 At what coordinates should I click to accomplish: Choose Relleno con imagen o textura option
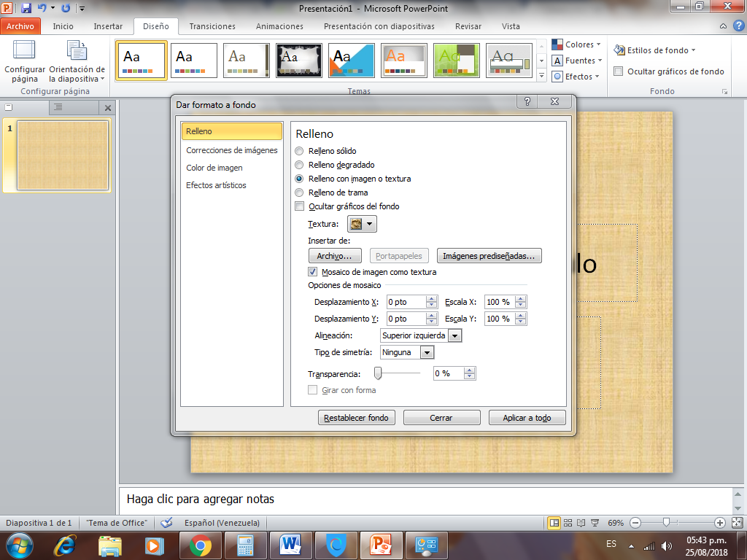(299, 179)
